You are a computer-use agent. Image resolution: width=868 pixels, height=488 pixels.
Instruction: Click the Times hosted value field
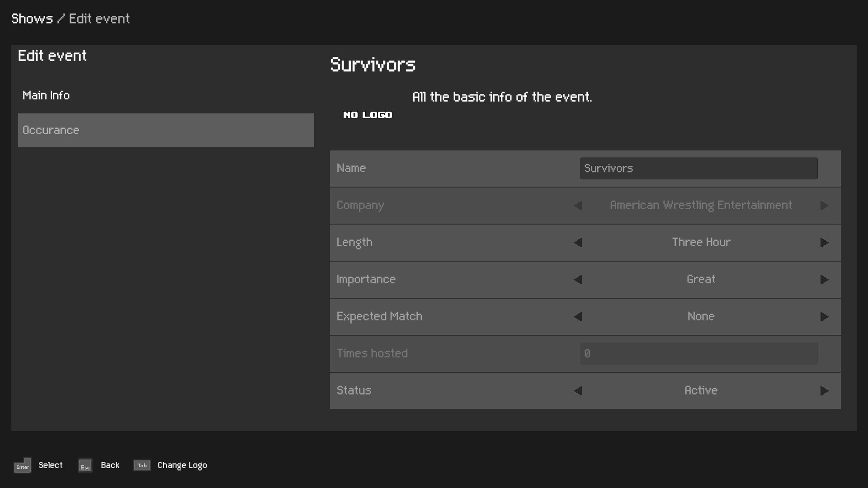click(x=698, y=353)
